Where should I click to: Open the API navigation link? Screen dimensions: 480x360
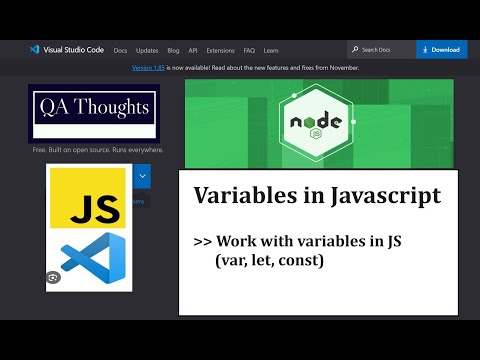pyautogui.click(x=193, y=51)
